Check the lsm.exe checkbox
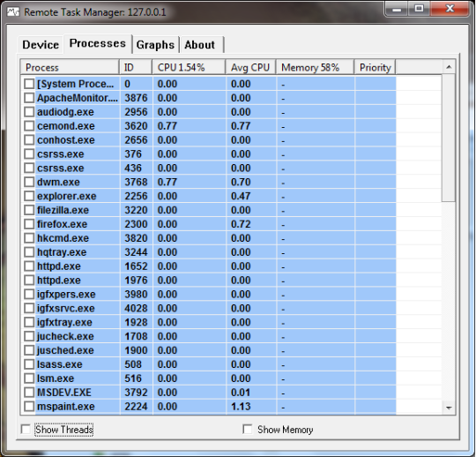 point(29,378)
